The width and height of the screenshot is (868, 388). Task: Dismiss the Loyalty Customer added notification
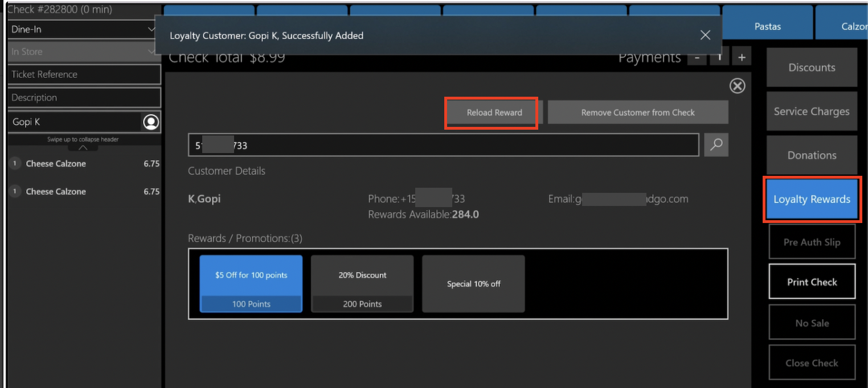coord(705,35)
